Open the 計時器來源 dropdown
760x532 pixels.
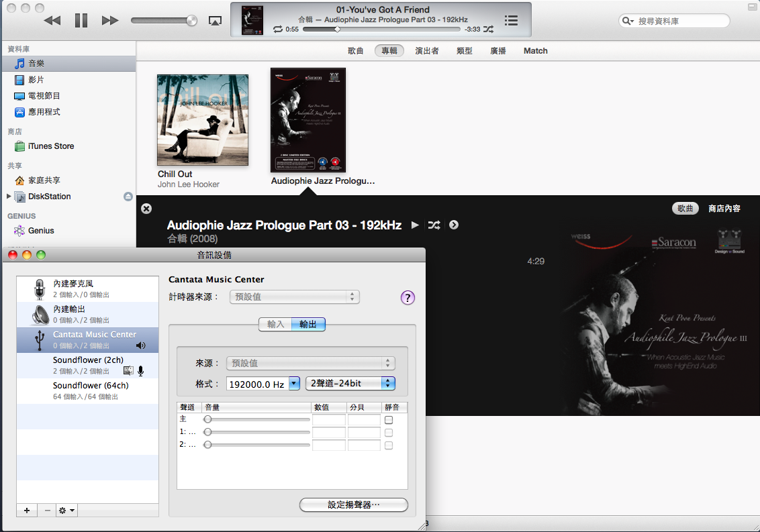tap(295, 297)
